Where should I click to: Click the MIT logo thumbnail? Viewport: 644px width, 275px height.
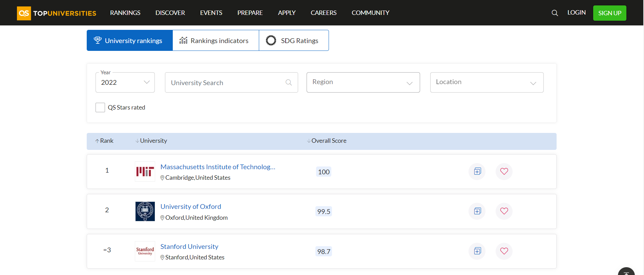coord(145,172)
